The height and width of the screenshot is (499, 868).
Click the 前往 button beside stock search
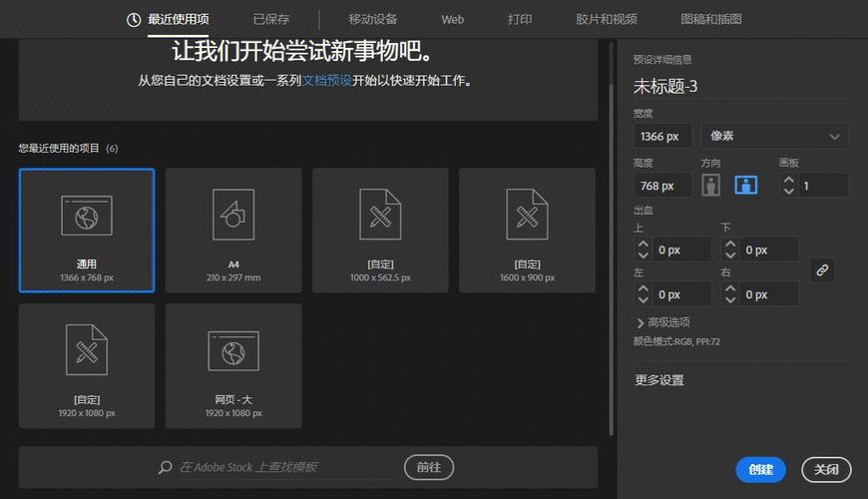coord(429,467)
